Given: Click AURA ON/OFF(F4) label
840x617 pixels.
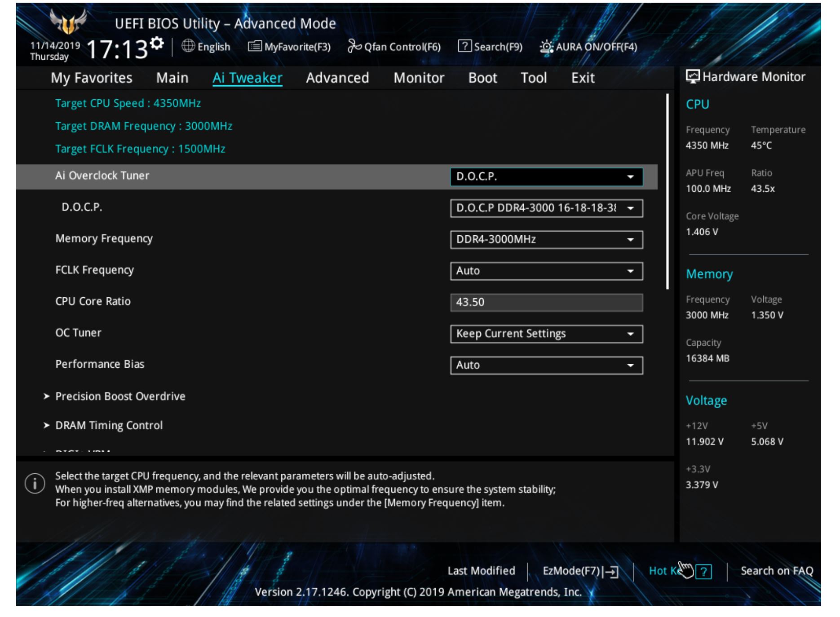Looking at the screenshot, I should [x=597, y=47].
